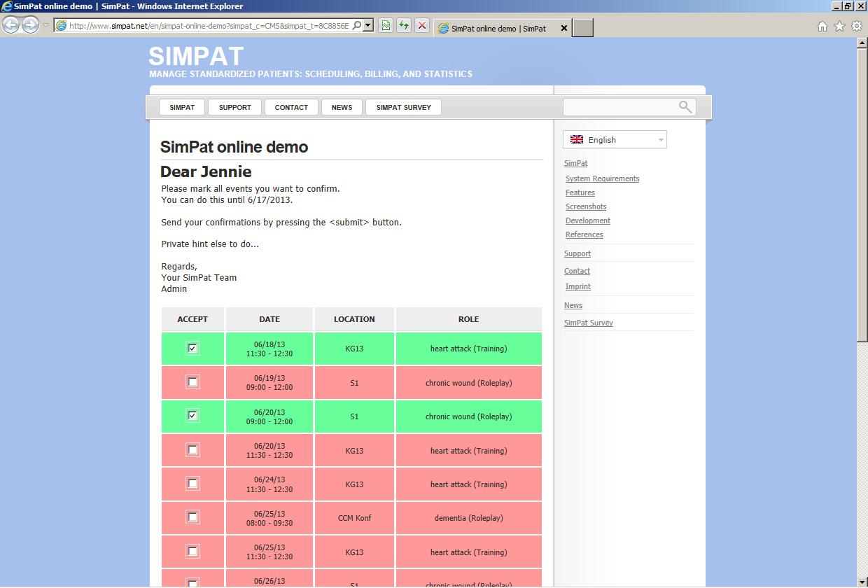Image resolution: width=868 pixels, height=588 pixels.
Task: View favorites with the star icon
Action: [839, 24]
